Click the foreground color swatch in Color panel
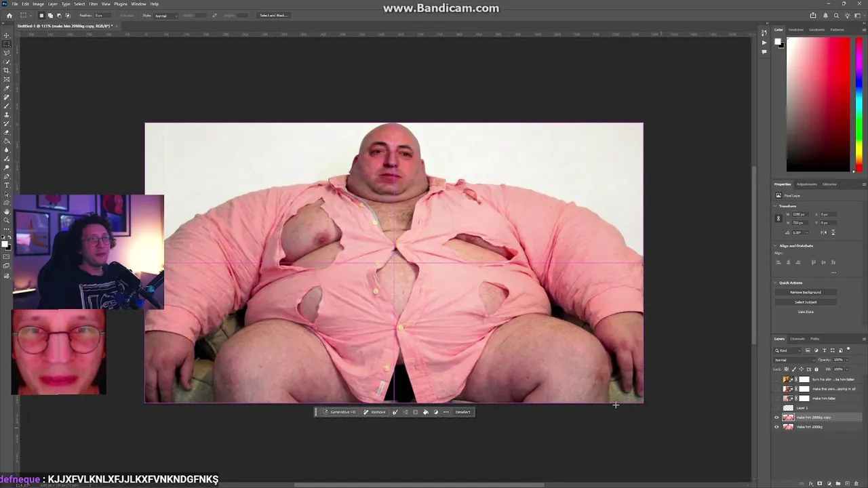Image resolution: width=868 pixels, height=488 pixels. pyautogui.click(x=778, y=41)
